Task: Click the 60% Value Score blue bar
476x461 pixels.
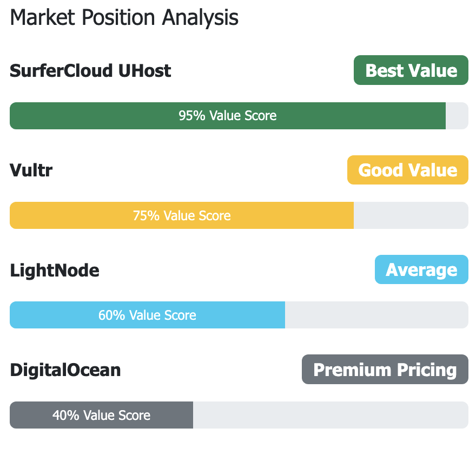Action: pos(147,315)
